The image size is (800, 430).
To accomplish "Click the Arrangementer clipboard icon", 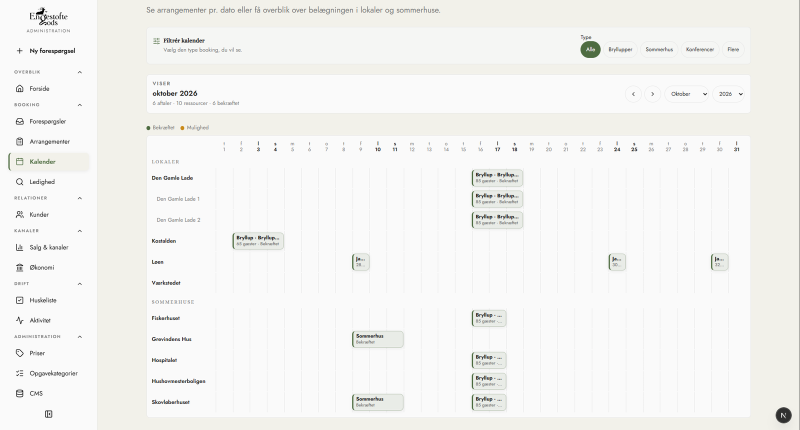I will click(19, 141).
